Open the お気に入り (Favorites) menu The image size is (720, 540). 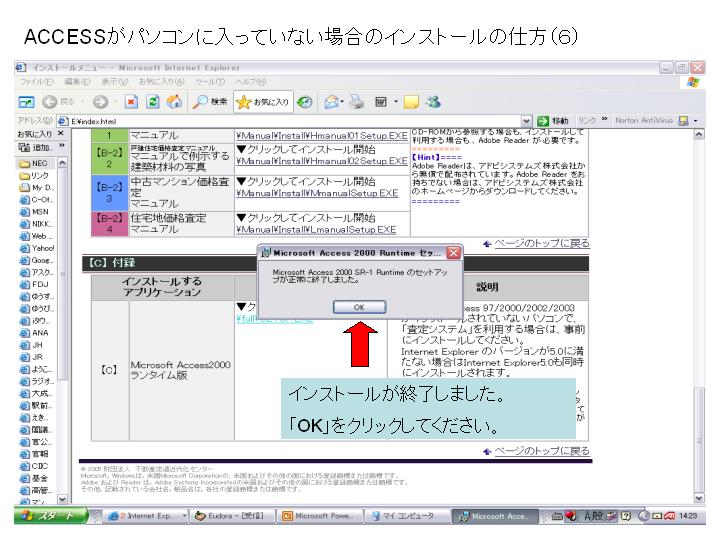coord(162,82)
